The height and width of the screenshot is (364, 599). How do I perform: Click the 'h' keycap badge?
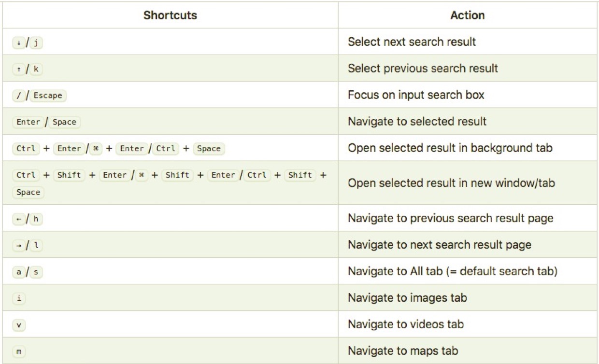36,219
